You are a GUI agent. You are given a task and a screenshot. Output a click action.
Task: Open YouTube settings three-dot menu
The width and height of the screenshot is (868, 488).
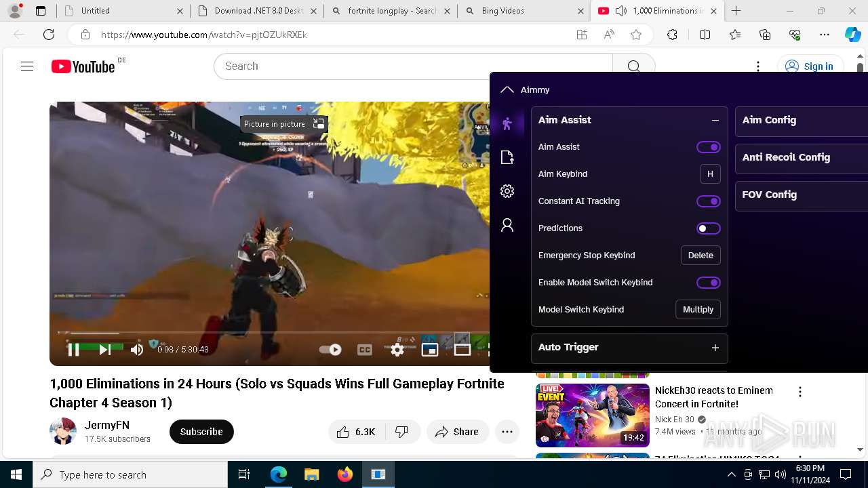click(758, 66)
